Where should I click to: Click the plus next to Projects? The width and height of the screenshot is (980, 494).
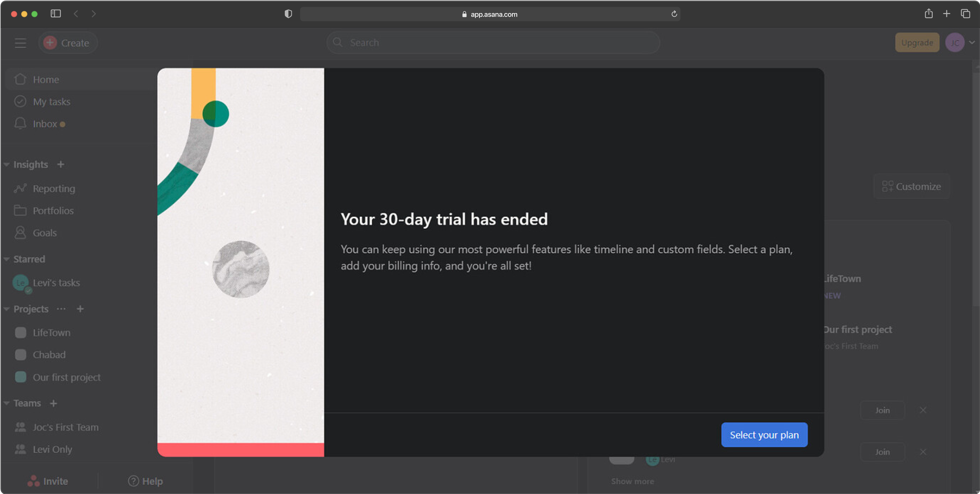80,309
